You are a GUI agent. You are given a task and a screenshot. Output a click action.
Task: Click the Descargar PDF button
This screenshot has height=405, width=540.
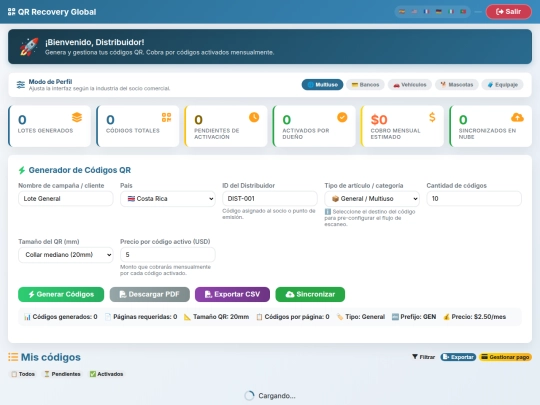(150, 294)
